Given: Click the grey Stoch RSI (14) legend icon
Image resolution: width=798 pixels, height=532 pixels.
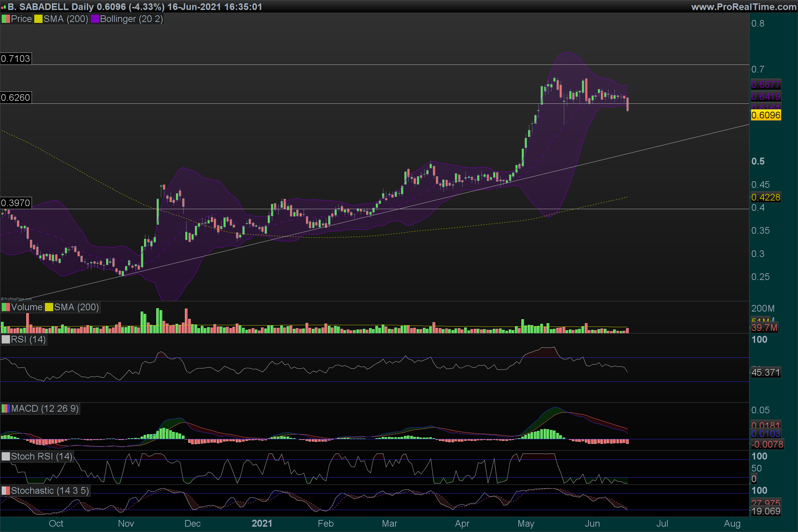Looking at the screenshot, I should click(x=6, y=456).
